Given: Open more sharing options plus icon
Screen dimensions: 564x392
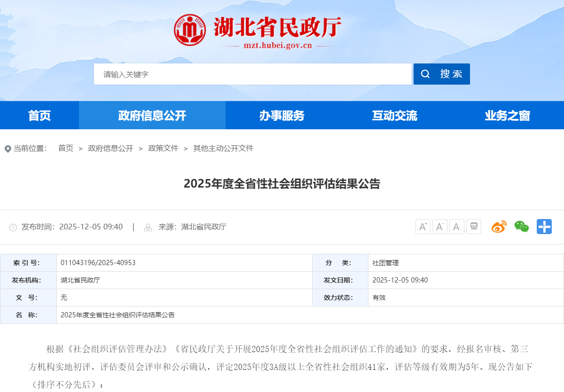Looking at the screenshot, I should pos(544,227).
